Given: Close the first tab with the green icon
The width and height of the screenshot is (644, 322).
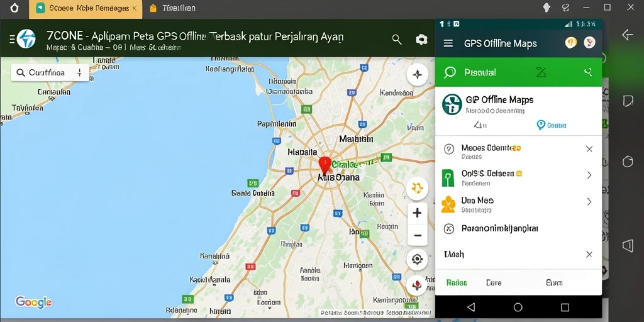Looking at the screenshot, I should pyautogui.click(x=135, y=8).
